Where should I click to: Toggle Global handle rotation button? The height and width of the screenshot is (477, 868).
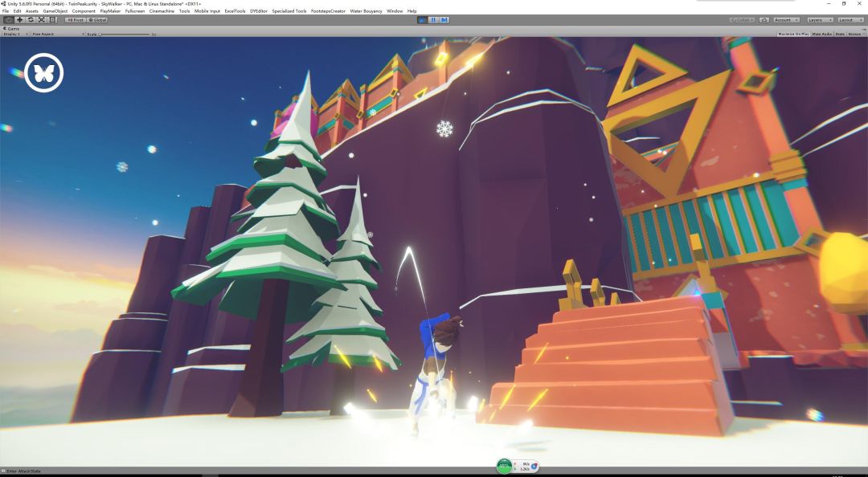coord(97,20)
